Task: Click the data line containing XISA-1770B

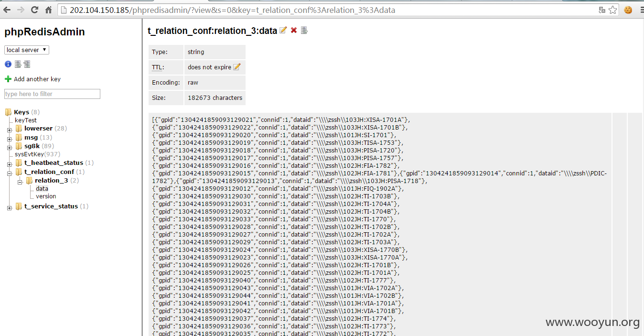Action: click(280, 249)
